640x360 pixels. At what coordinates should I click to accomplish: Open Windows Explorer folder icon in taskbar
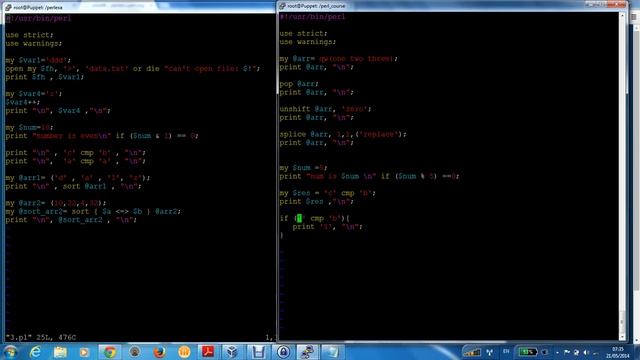point(60,352)
